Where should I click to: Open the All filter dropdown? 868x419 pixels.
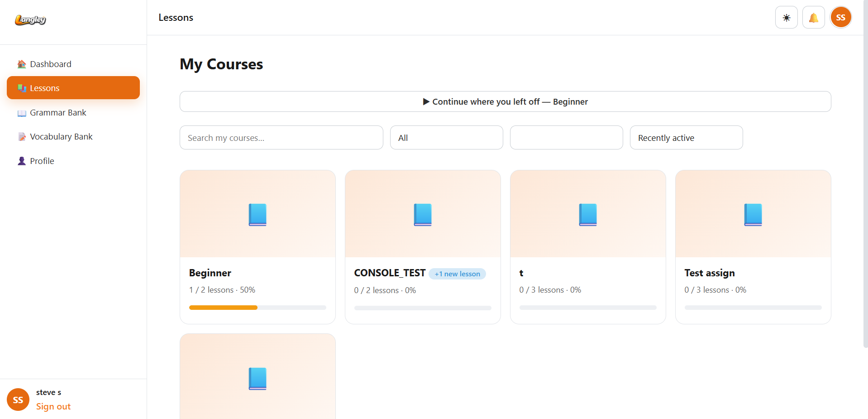[x=447, y=138]
